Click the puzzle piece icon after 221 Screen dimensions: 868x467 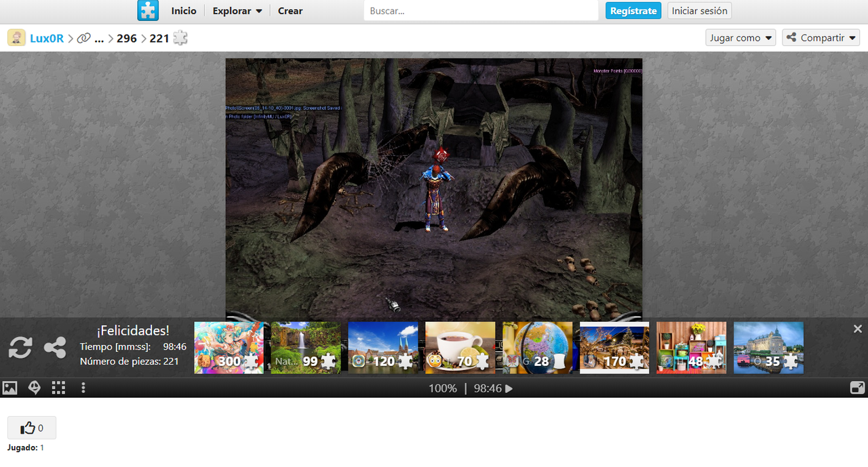click(x=180, y=38)
